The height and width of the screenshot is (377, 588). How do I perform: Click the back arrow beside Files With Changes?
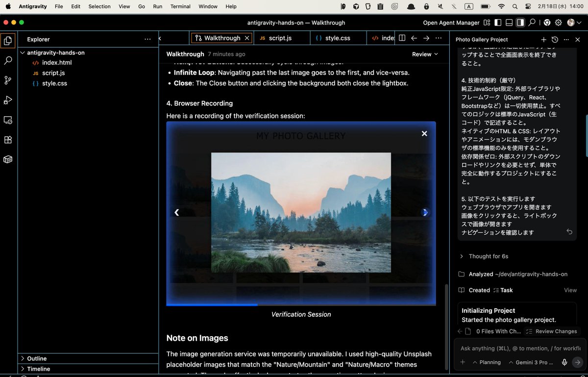pos(460,331)
